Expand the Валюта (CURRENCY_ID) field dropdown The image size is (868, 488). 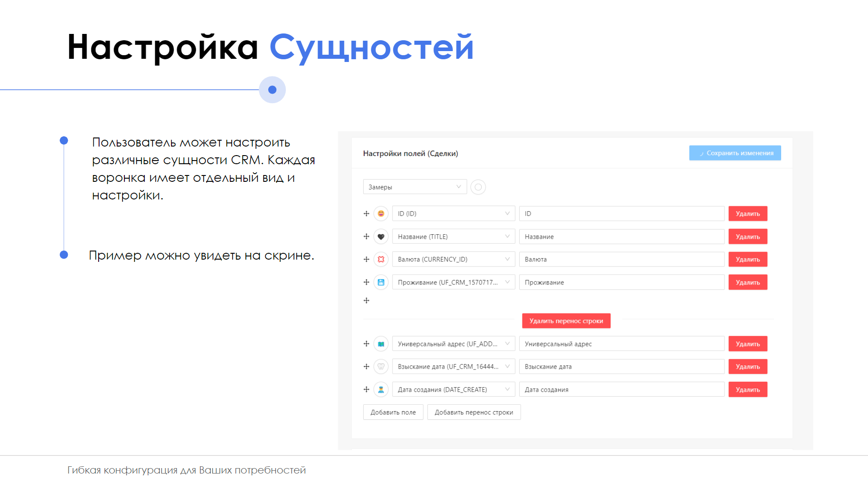453,259
